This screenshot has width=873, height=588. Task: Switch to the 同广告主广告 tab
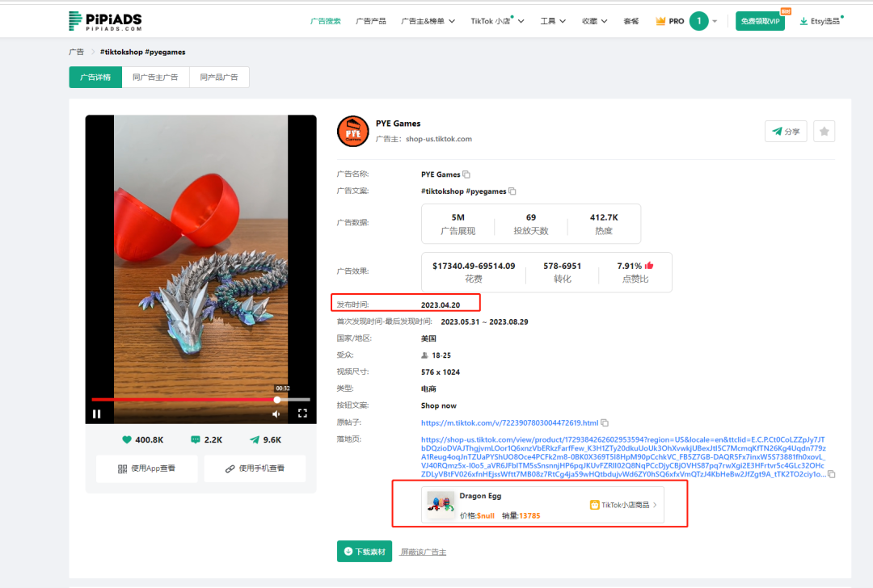click(155, 78)
